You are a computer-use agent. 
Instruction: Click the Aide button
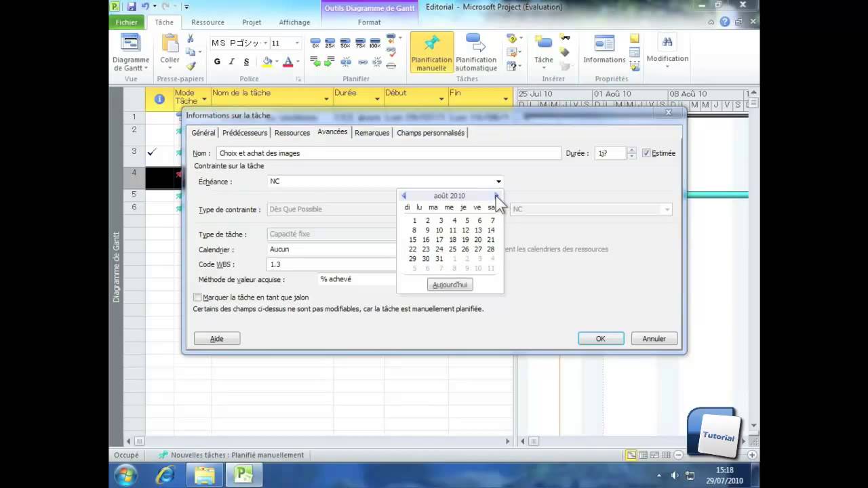(217, 338)
